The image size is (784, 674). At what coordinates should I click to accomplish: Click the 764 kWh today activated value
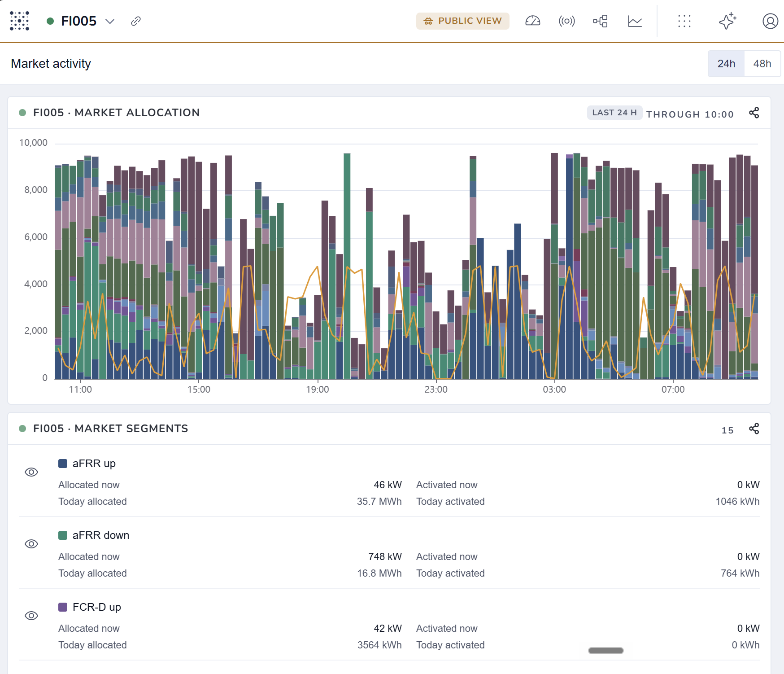pyautogui.click(x=740, y=573)
